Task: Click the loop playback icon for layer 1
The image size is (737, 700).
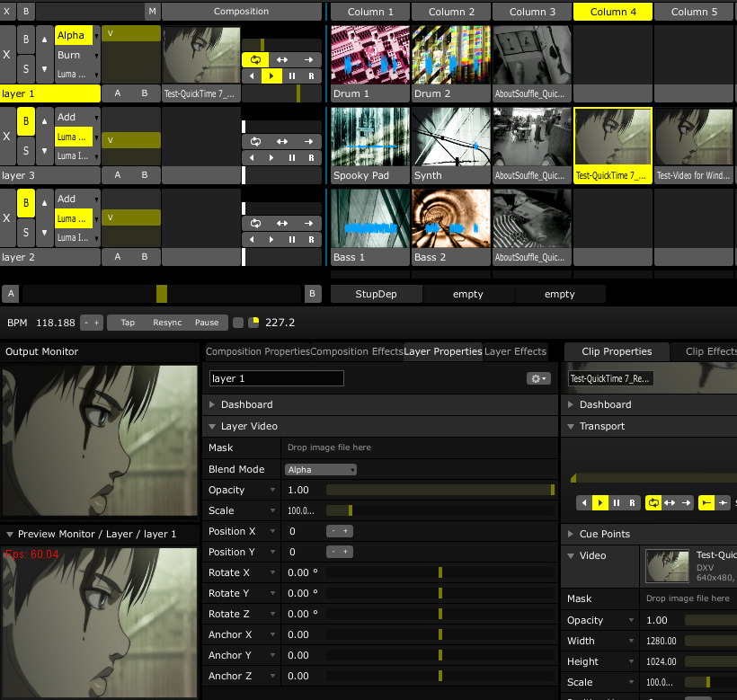Action: (255, 59)
